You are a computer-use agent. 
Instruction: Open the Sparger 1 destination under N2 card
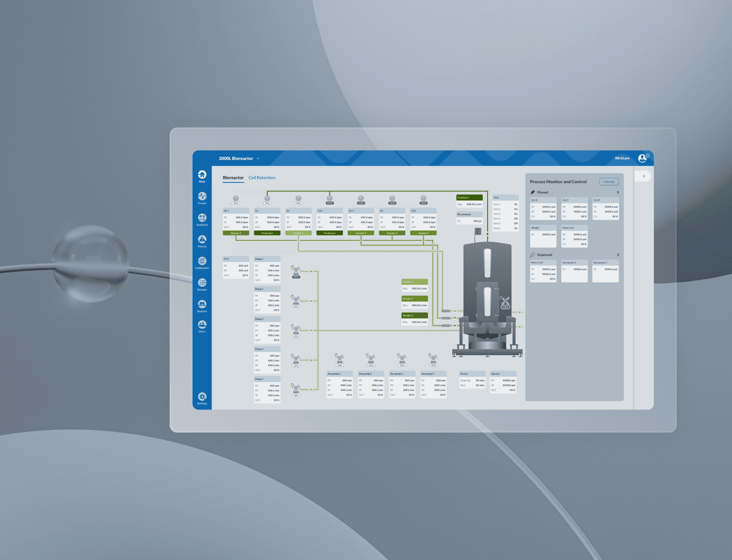click(298, 233)
